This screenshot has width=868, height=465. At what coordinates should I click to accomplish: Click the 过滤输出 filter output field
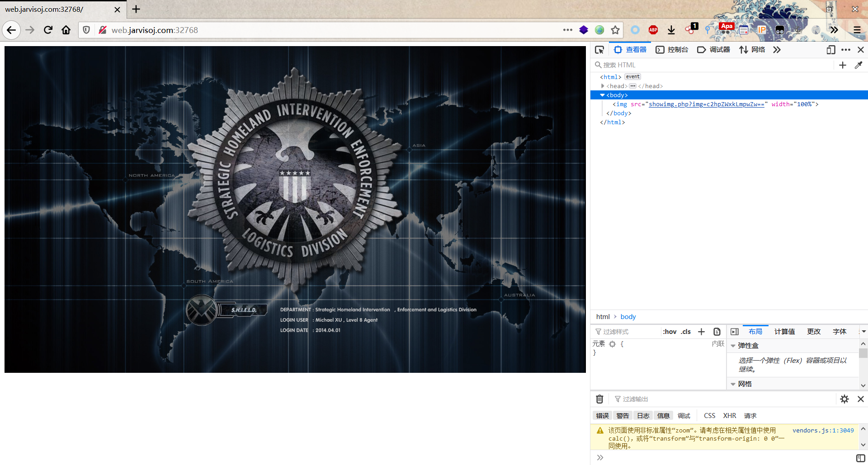coord(723,399)
